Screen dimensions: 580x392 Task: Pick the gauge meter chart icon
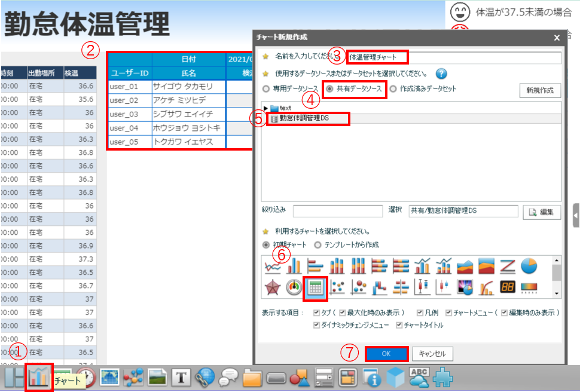coord(294,288)
